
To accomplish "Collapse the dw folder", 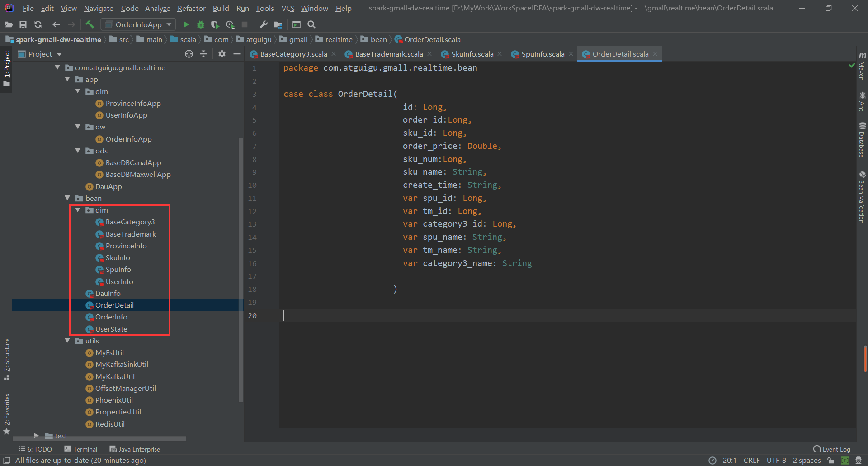I will [78, 127].
